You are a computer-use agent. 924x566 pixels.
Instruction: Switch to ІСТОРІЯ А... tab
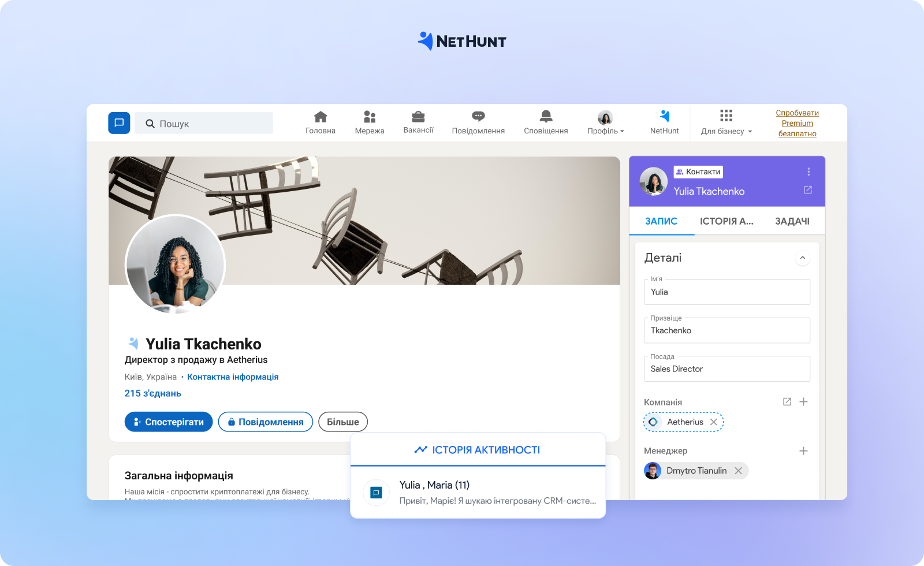(726, 221)
